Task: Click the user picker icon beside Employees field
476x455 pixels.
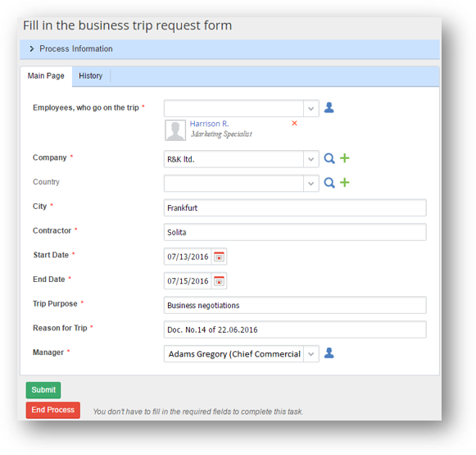Action: click(329, 107)
